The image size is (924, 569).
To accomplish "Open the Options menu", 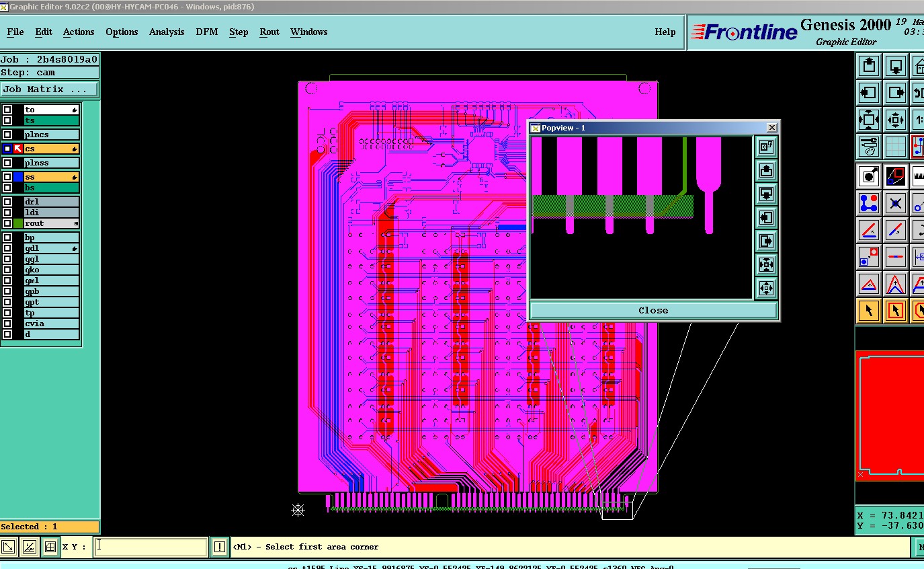I will click(x=122, y=32).
